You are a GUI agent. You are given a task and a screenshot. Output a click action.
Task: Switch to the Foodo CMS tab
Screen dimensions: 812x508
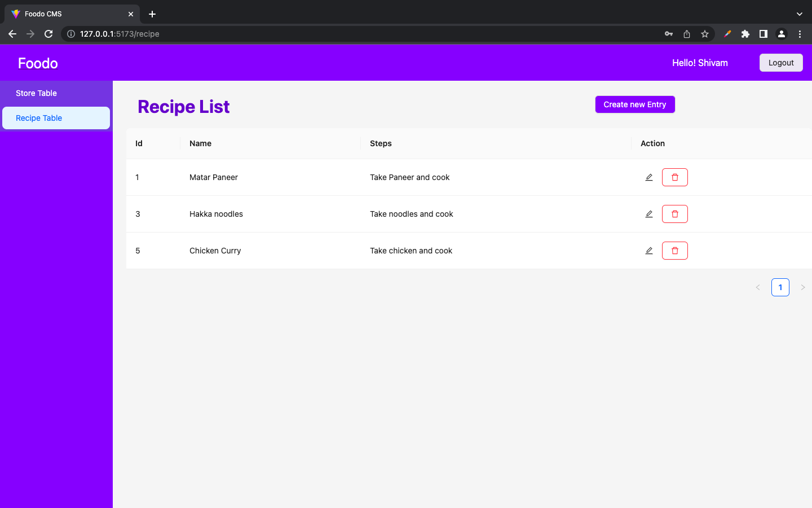[72, 14]
